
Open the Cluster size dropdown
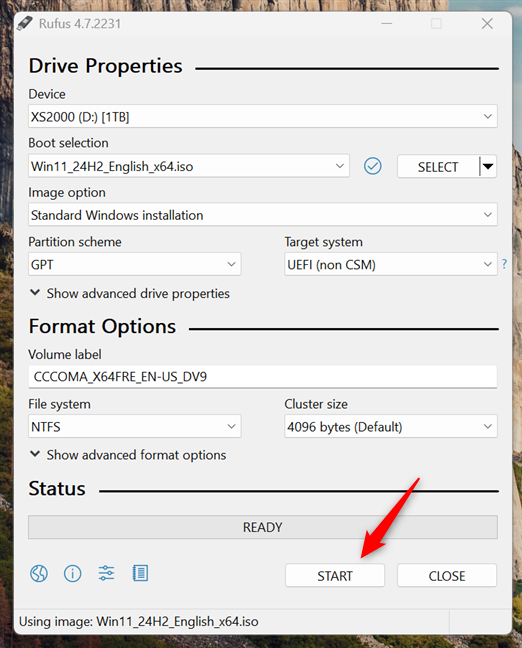tap(391, 426)
